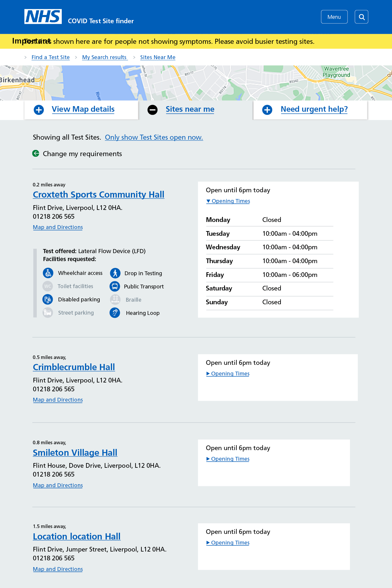Click the NHS logo
Screen dimensions: 392x588
pyautogui.click(x=43, y=16)
